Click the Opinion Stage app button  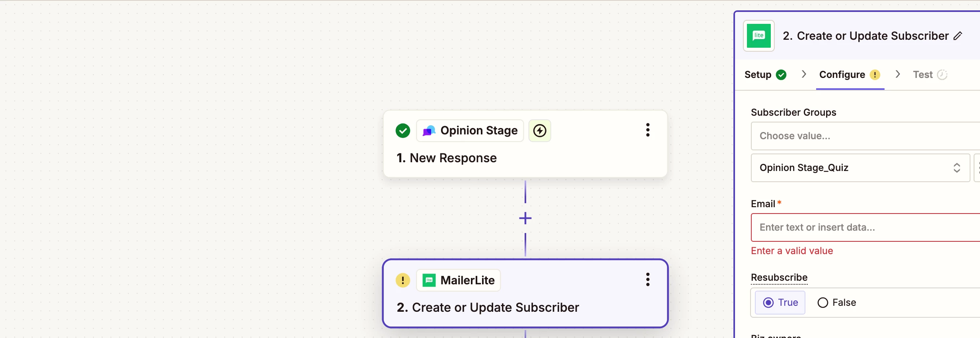(470, 130)
